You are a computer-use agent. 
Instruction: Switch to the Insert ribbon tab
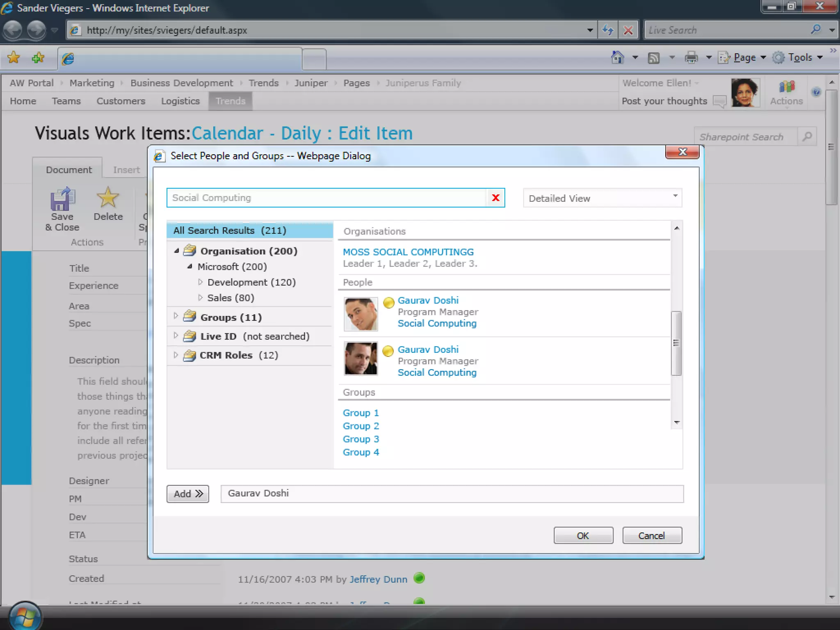coord(126,170)
